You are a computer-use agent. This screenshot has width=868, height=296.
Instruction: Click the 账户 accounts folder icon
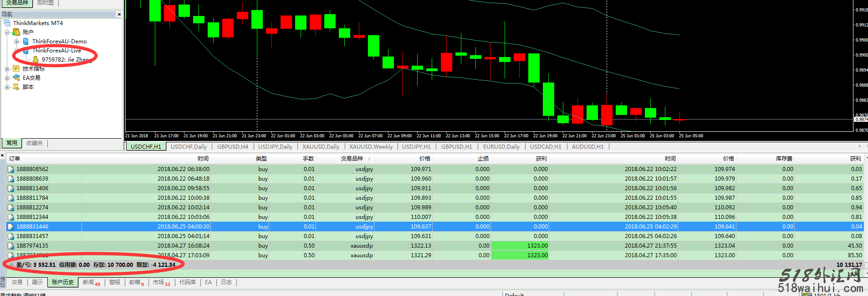point(16,32)
